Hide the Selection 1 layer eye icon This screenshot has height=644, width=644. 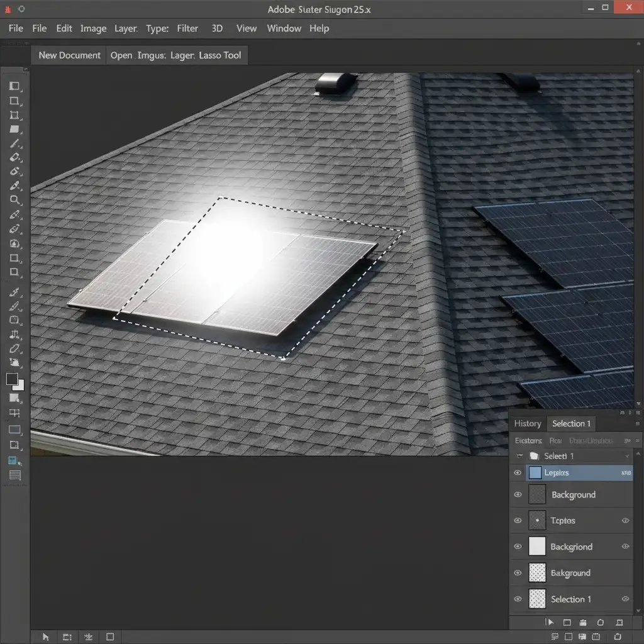coord(518,599)
